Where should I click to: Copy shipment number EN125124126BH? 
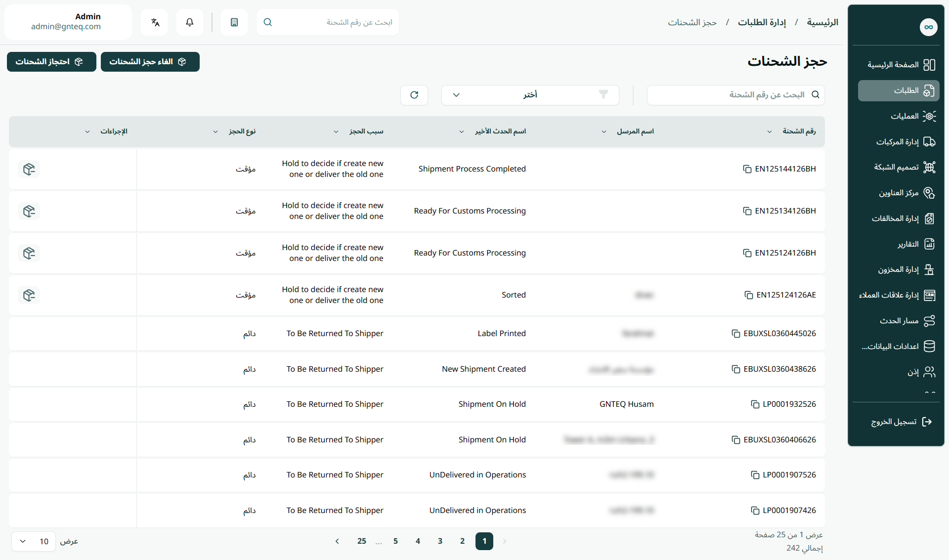(x=747, y=253)
